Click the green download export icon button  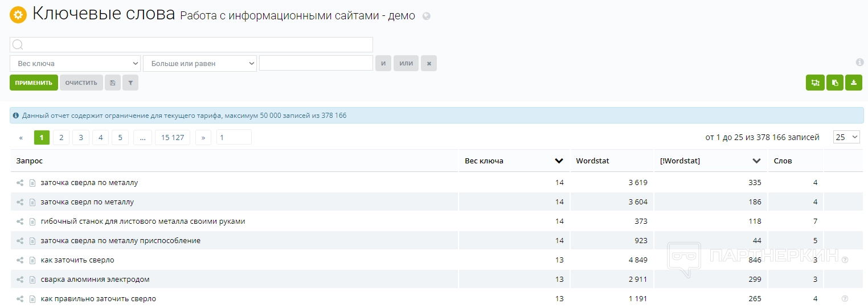tap(853, 83)
